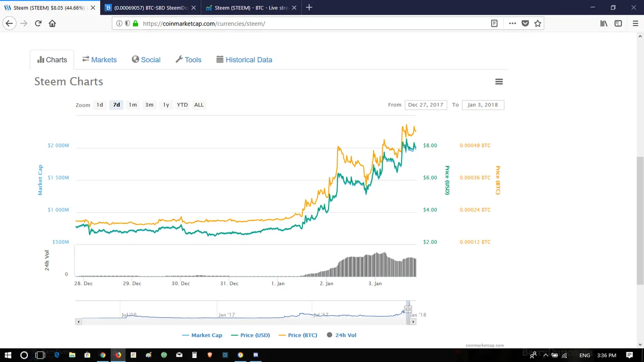Screen dimensions: 644x362
Task: Set chart zoom to ALL
Action: pos(199,105)
